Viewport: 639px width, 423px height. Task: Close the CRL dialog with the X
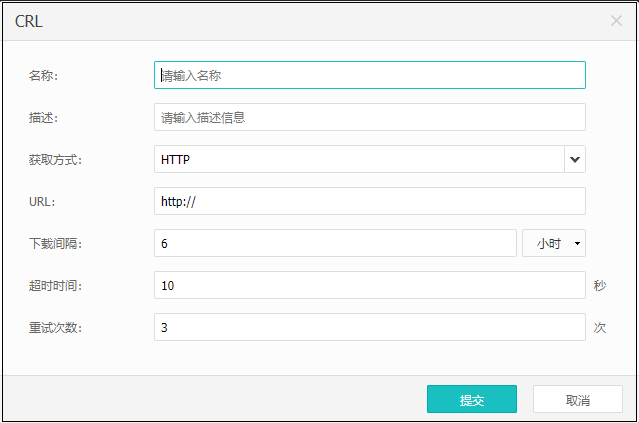pos(616,20)
